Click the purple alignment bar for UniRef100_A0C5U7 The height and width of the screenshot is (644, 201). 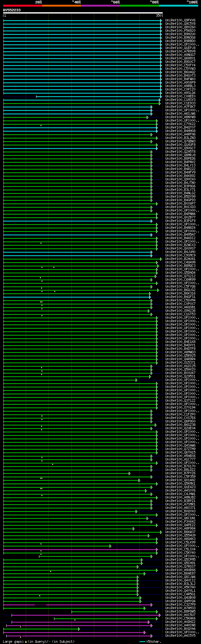86,615
